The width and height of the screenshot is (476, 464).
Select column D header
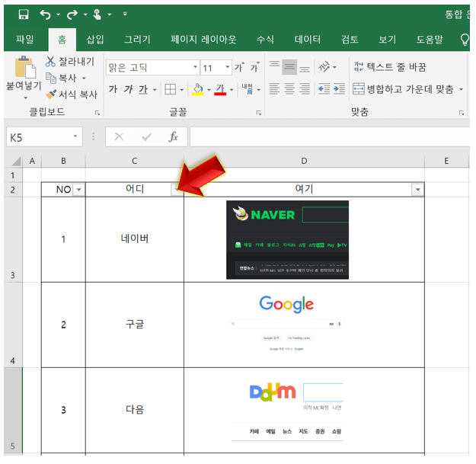(304, 161)
